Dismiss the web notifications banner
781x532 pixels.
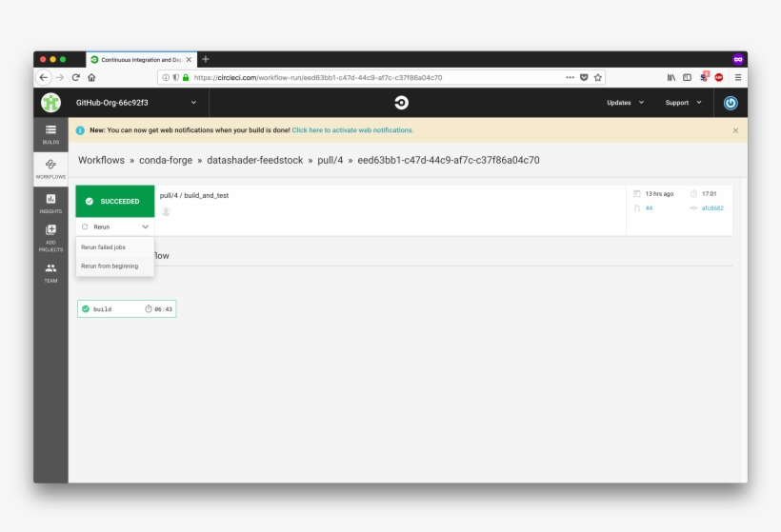coord(735,130)
